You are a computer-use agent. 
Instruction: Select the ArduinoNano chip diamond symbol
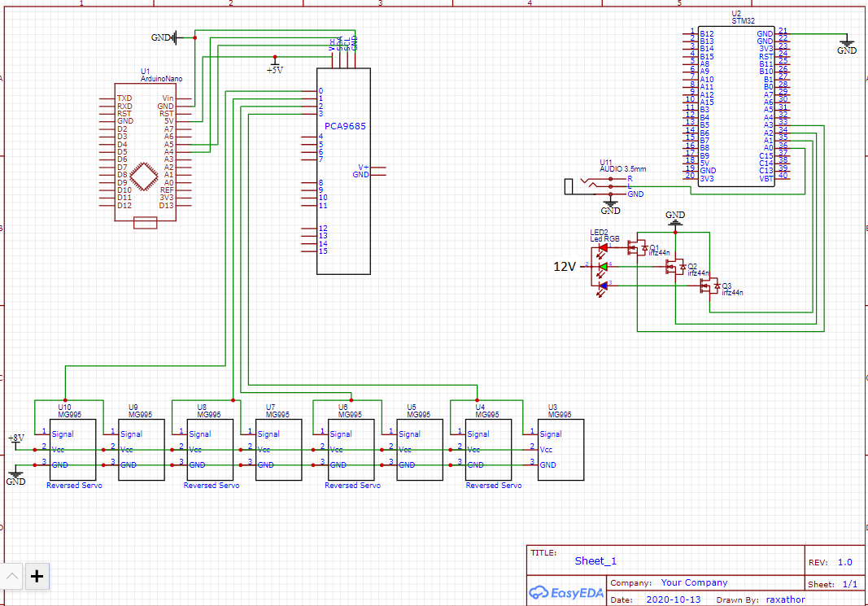(x=144, y=177)
